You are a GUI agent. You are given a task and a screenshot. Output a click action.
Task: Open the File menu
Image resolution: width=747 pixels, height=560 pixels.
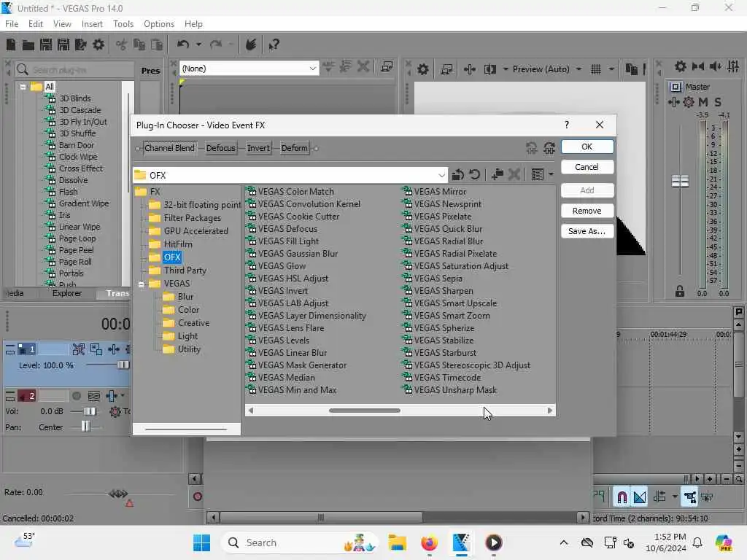pyautogui.click(x=12, y=24)
